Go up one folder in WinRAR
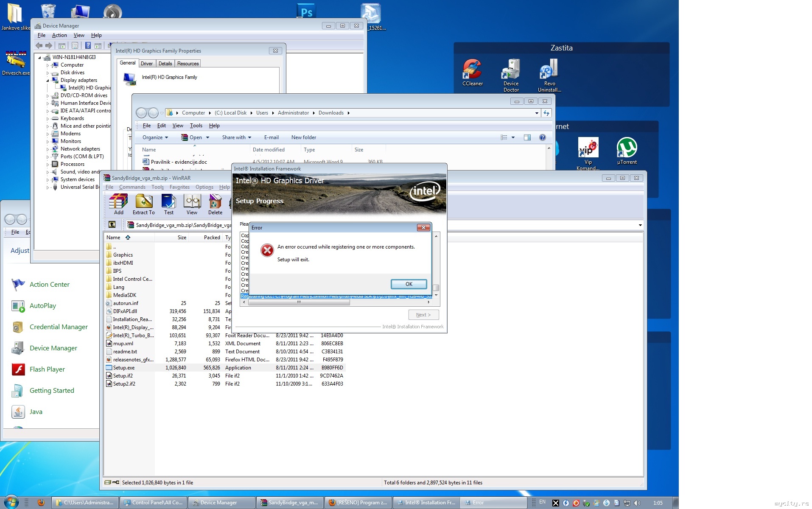Viewport: 812px width, 509px height. tap(112, 225)
